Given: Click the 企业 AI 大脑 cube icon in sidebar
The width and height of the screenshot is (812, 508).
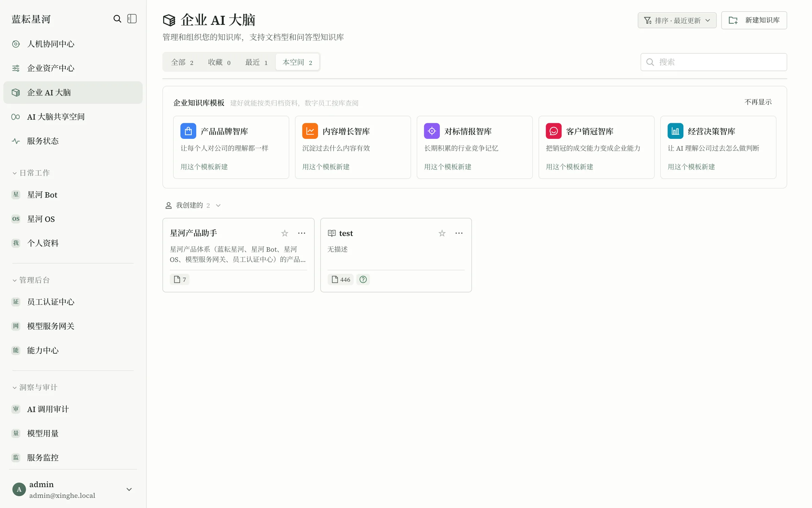Looking at the screenshot, I should 16,92.
